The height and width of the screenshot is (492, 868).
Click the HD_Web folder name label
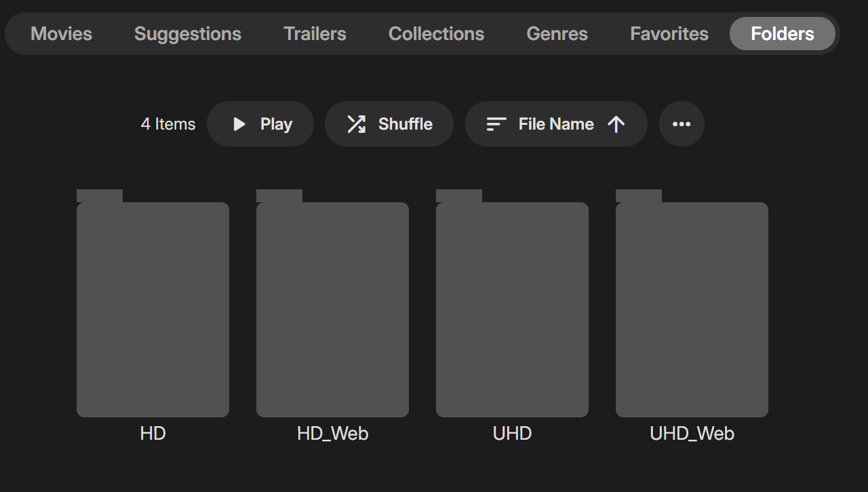(332, 434)
